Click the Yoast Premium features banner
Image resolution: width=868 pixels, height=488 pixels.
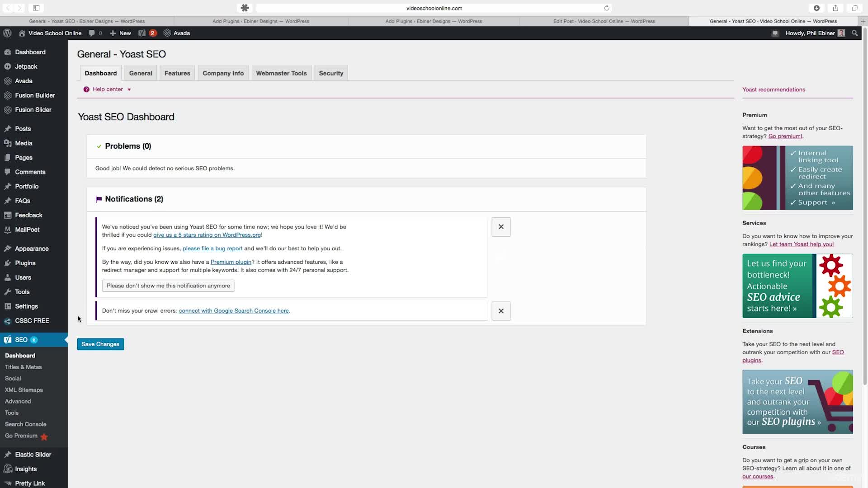click(797, 178)
